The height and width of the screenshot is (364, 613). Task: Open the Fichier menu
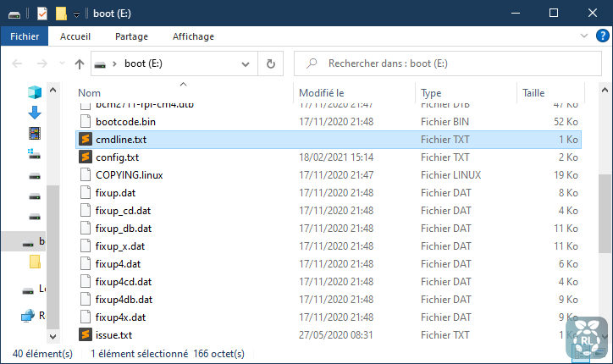[x=25, y=36]
